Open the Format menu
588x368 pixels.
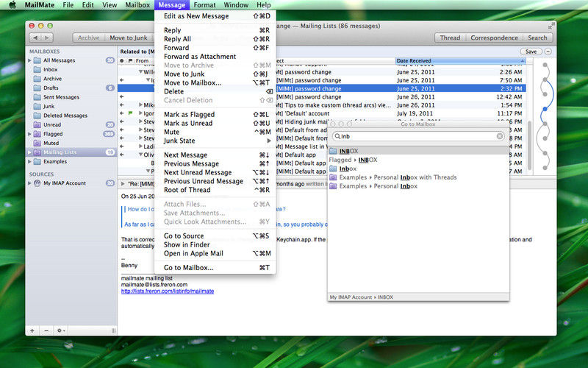tap(204, 5)
